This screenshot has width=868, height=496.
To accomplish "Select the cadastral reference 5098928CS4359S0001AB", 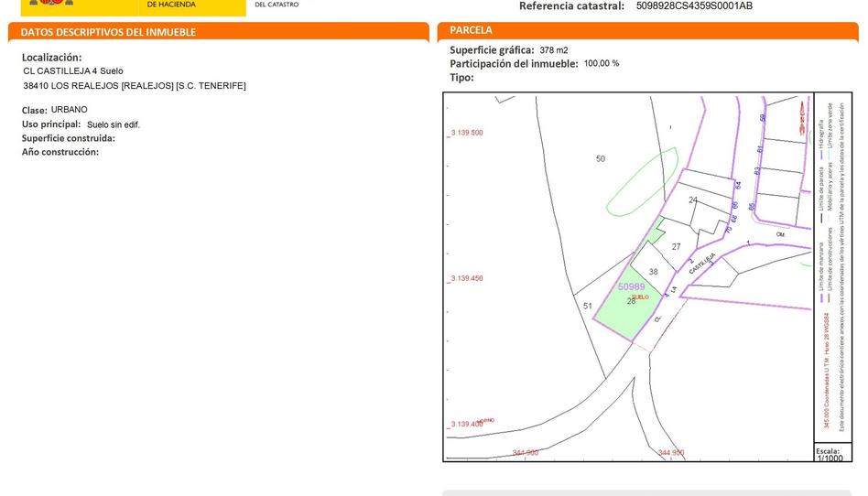I will [x=694, y=5].
